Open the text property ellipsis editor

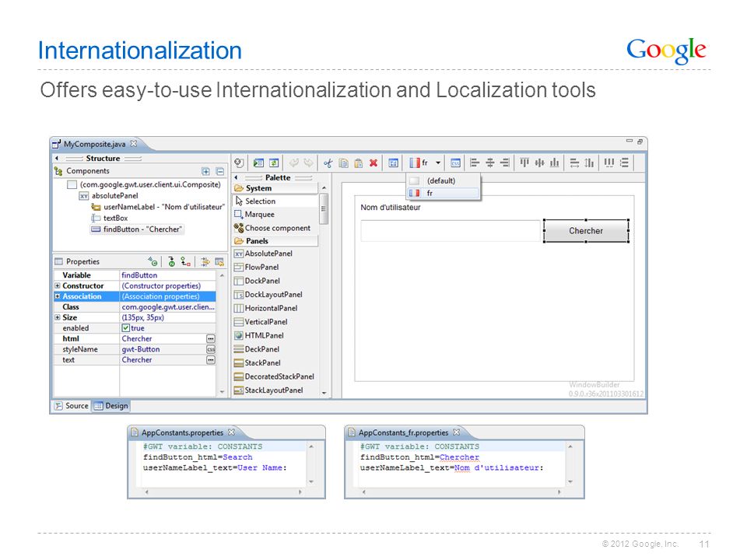211,359
